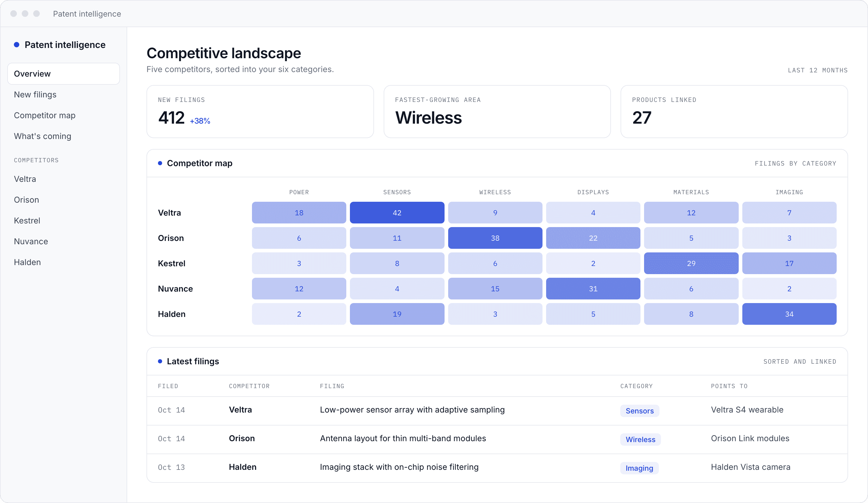Click the Kestrel row label in map
The height and width of the screenshot is (503, 868).
point(171,263)
